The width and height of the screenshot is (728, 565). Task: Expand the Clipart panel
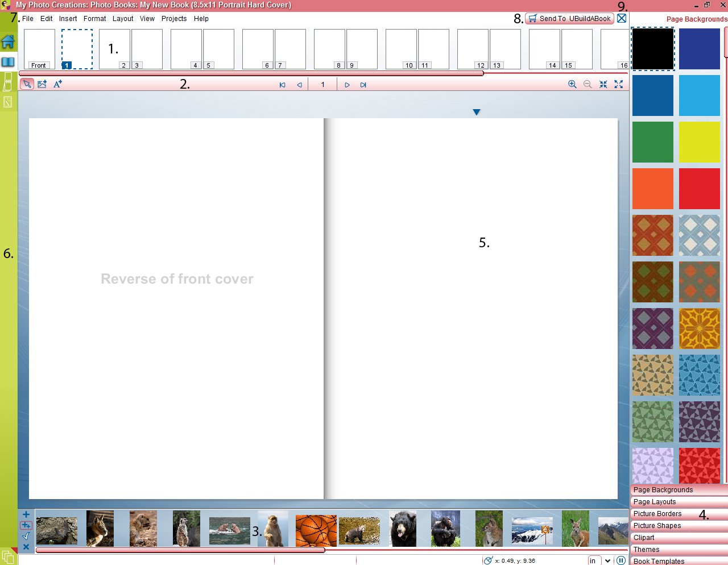click(x=679, y=537)
